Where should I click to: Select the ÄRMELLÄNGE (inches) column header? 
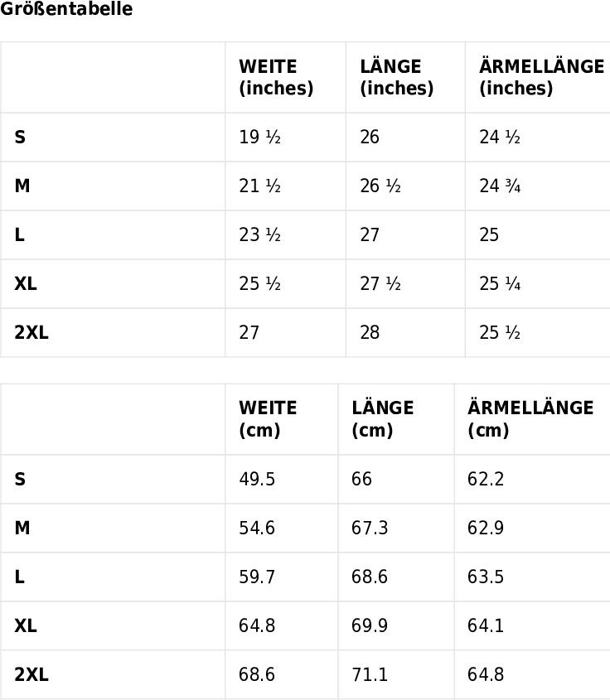point(538,77)
